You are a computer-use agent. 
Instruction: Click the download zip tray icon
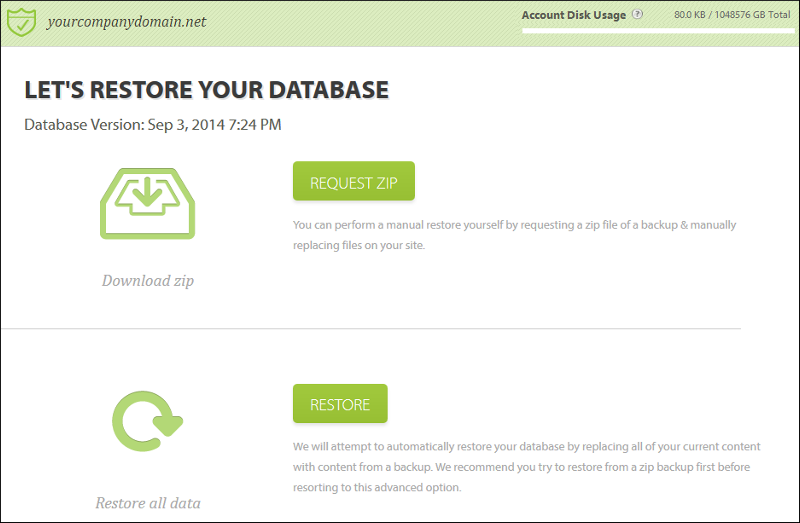pyautogui.click(x=147, y=203)
